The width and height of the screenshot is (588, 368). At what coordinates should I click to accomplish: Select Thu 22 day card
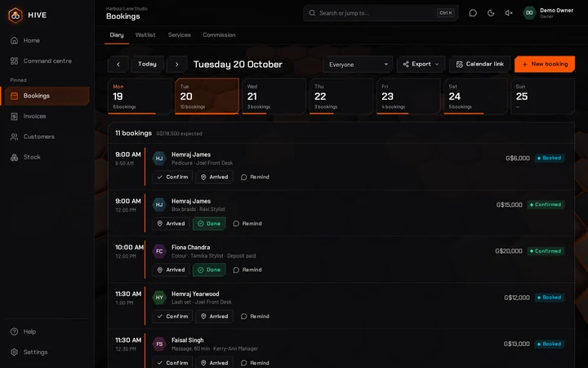341,96
